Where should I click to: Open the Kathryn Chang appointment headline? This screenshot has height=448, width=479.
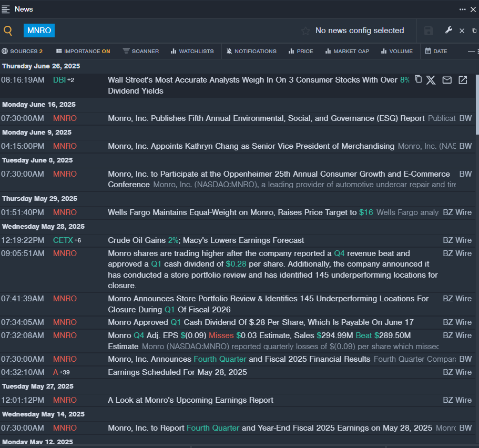click(x=251, y=146)
